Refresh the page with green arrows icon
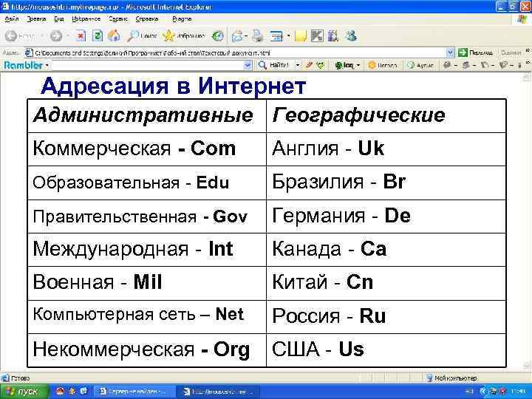The width and height of the screenshot is (532, 399). [x=98, y=35]
